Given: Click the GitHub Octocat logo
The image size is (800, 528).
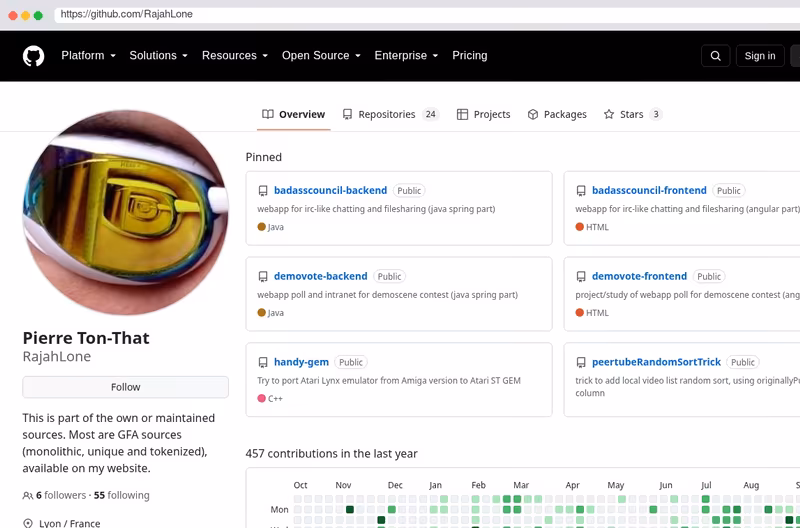Looking at the screenshot, I should (34, 56).
